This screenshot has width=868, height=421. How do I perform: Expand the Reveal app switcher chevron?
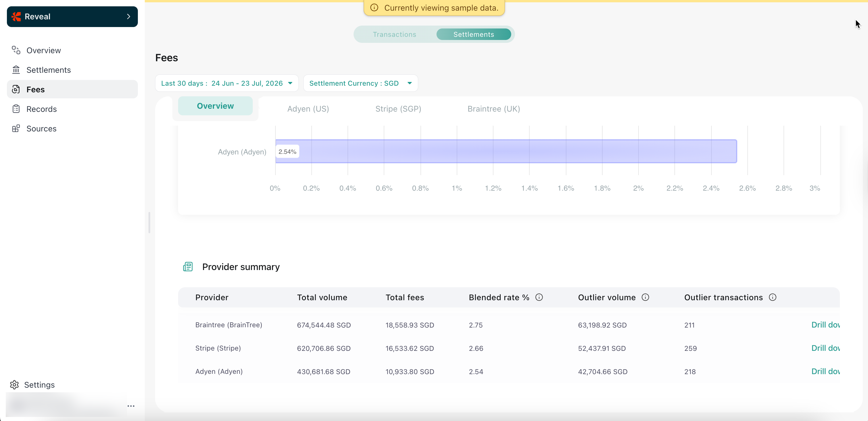pyautogui.click(x=128, y=16)
